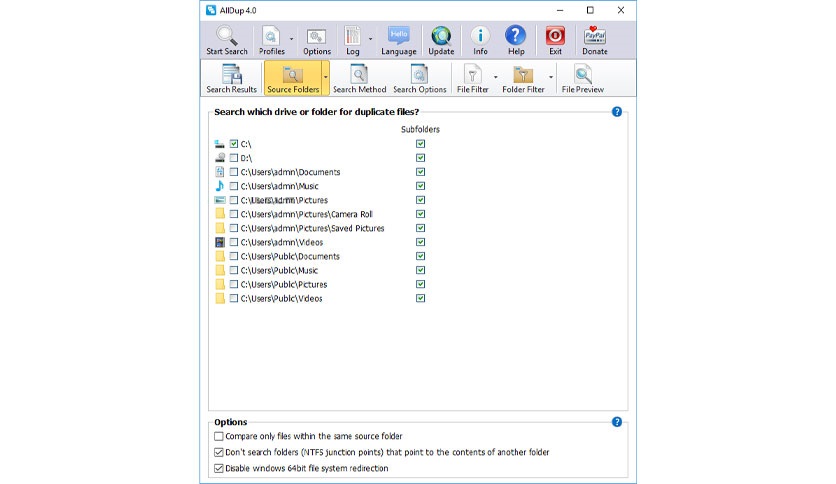
Task: Click the blue help icon beside Options section
Action: 617,422
